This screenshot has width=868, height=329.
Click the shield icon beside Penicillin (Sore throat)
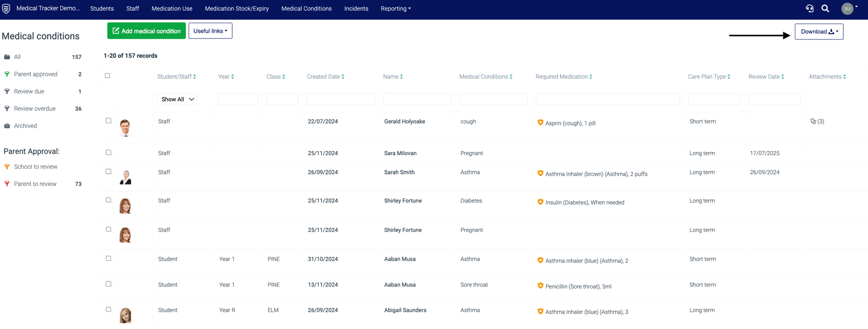tap(540, 286)
